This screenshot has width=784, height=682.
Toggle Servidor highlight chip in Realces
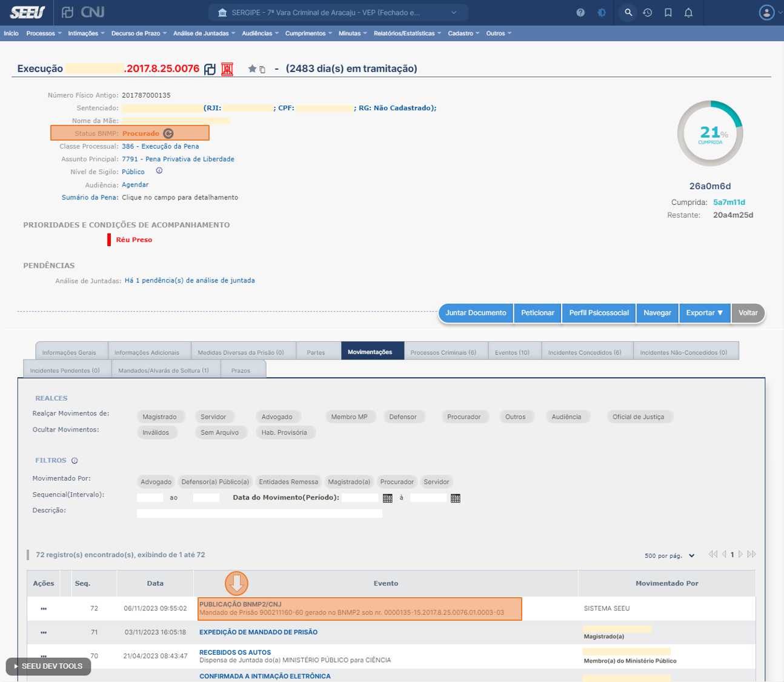pyautogui.click(x=213, y=416)
